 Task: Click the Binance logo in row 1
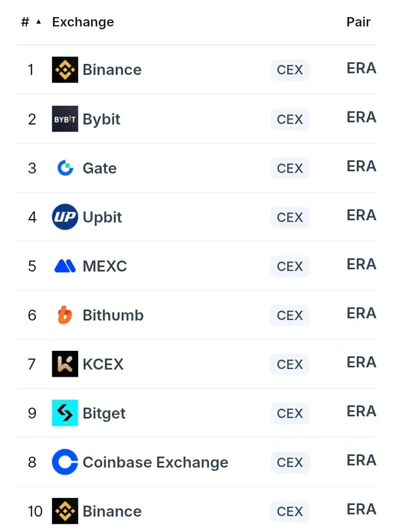click(x=65, y=69)
